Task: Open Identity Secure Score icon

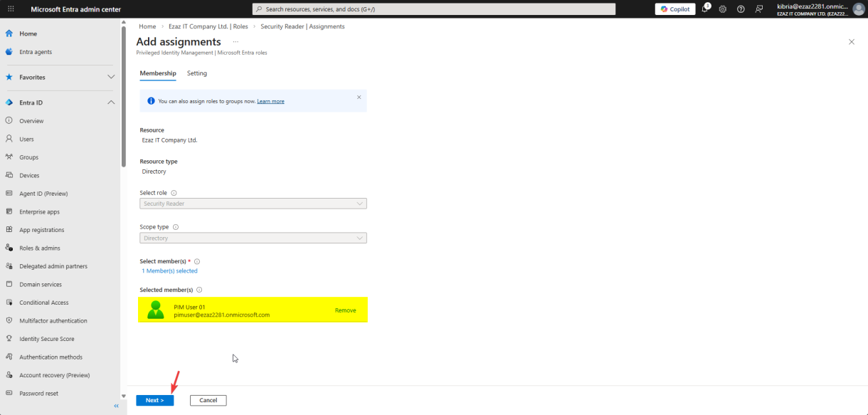Action: point(9,339)
